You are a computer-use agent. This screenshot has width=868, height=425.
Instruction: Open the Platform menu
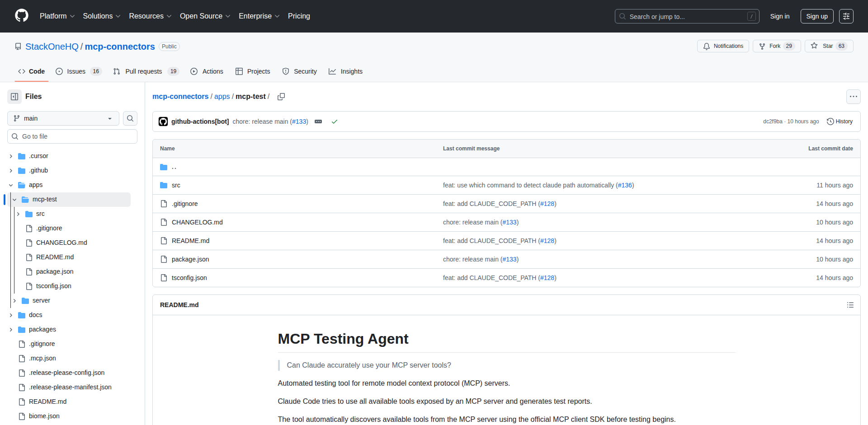pyautogui.click(x=57, y=16)
